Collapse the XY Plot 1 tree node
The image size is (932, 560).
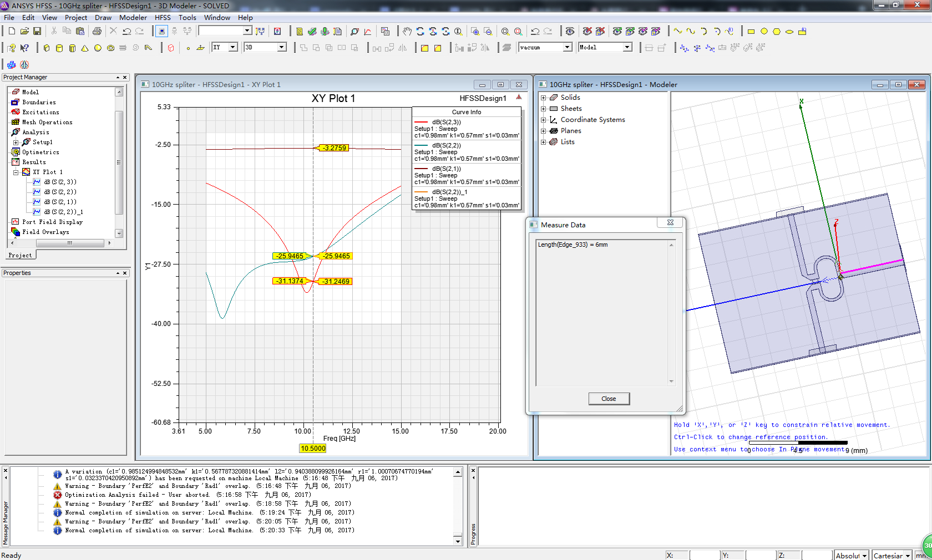click(x=16, y=172)
